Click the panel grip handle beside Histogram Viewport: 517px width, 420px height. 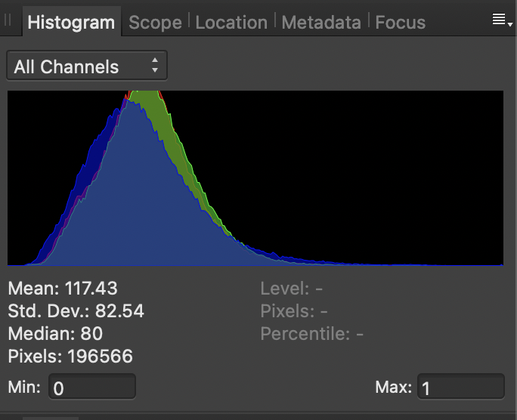coord(8,20)
